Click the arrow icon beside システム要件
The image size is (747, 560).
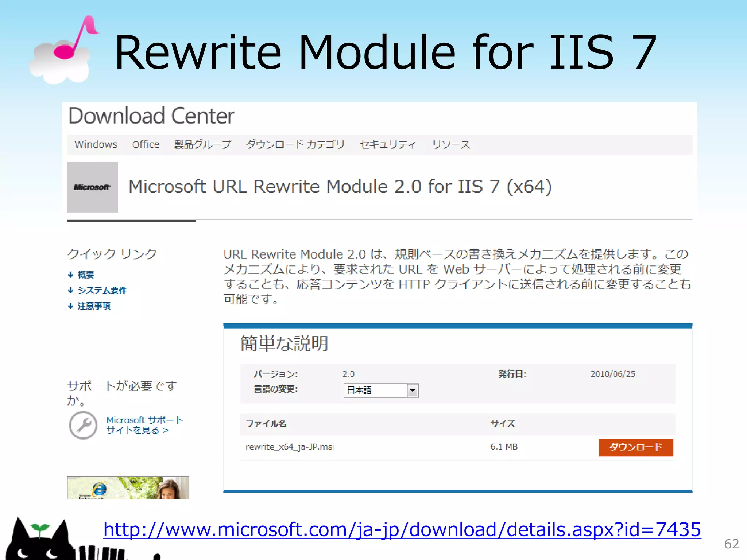pos(71,290)
